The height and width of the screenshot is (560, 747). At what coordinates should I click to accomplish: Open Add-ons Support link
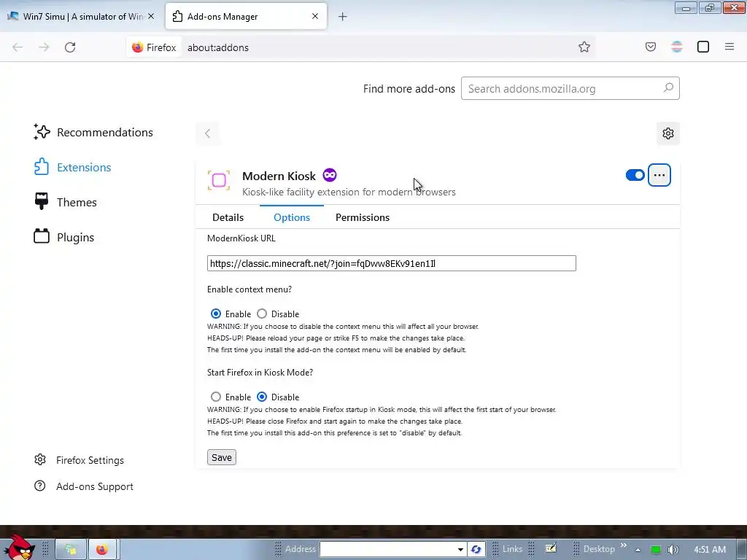coord(84,486)
